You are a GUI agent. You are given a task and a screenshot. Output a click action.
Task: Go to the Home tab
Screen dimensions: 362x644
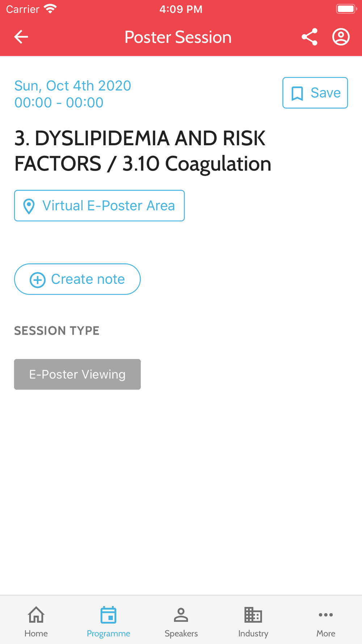point(36,622)
